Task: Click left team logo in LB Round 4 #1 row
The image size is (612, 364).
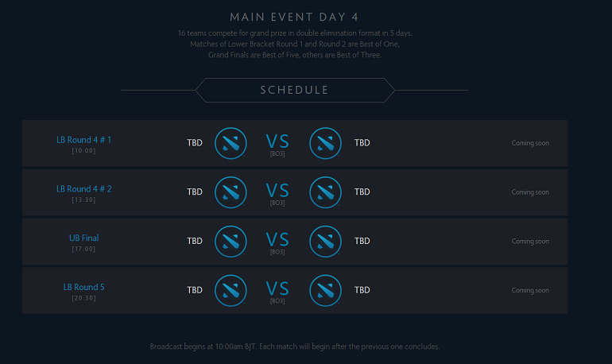Action: 230,143
